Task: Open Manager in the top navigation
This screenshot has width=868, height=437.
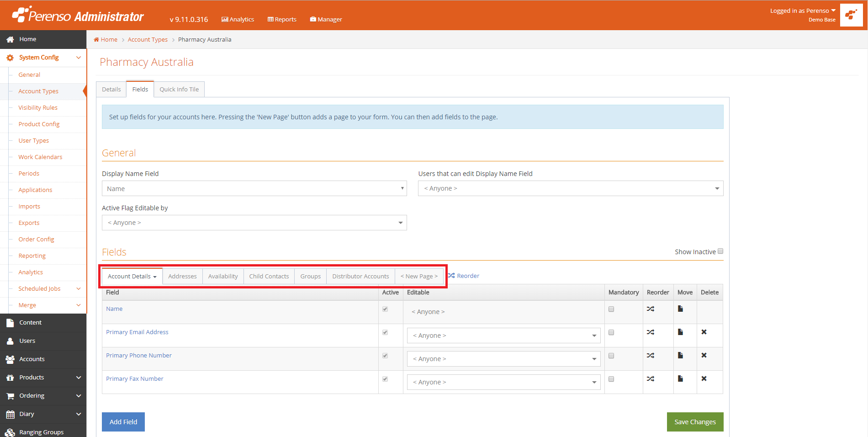Action: click(x=326, y=19)
